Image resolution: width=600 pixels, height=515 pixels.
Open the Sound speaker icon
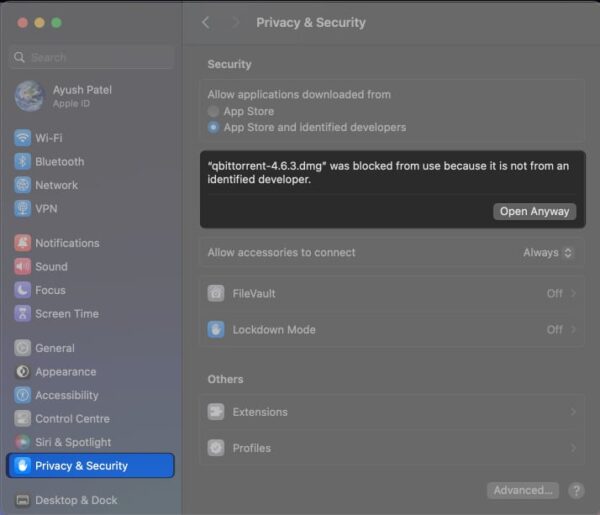[23, 267]
